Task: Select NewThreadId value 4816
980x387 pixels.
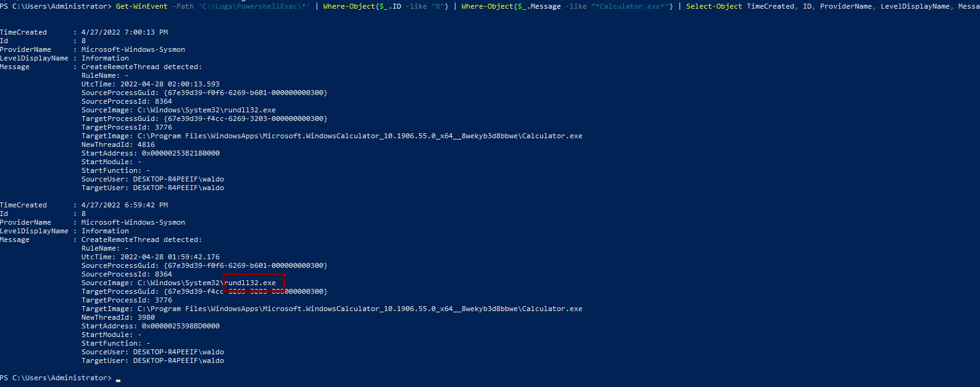Action: pos(146,144)
